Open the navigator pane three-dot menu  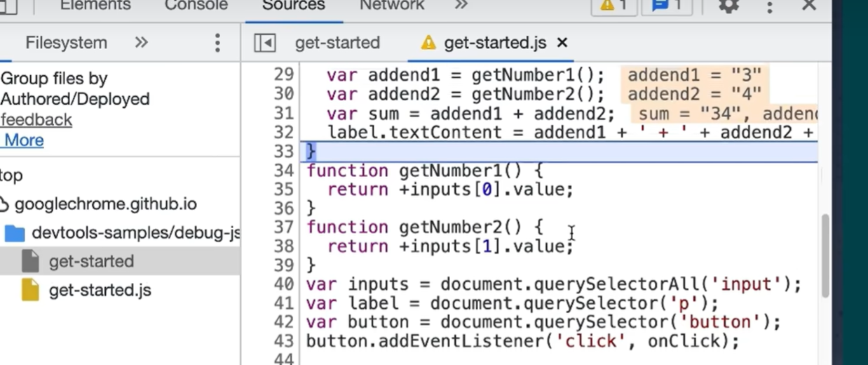point(217,43)
